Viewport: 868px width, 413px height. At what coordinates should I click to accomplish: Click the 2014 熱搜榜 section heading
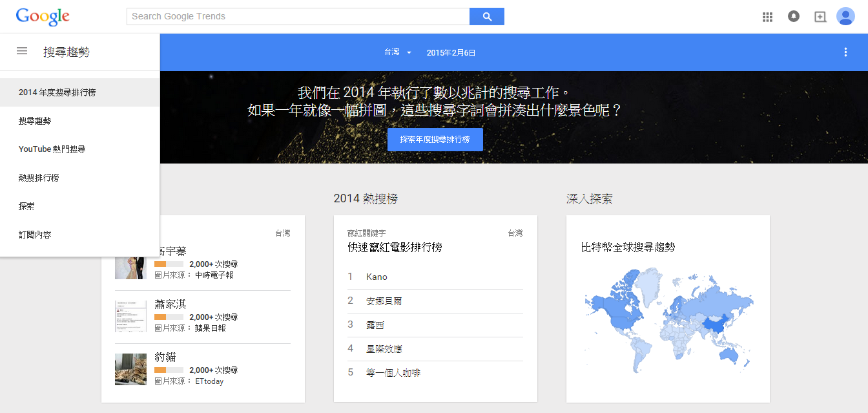(x=366, y=199)
